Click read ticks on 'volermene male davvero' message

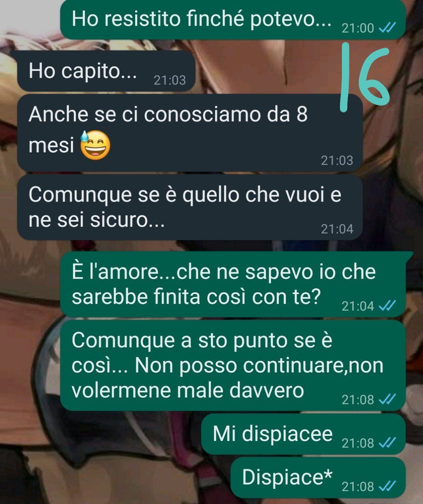coord(387,400)
